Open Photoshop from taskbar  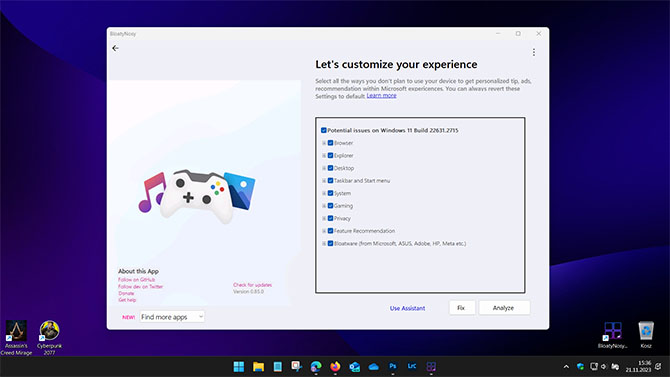pyautogui.click(x=393, y=366)
